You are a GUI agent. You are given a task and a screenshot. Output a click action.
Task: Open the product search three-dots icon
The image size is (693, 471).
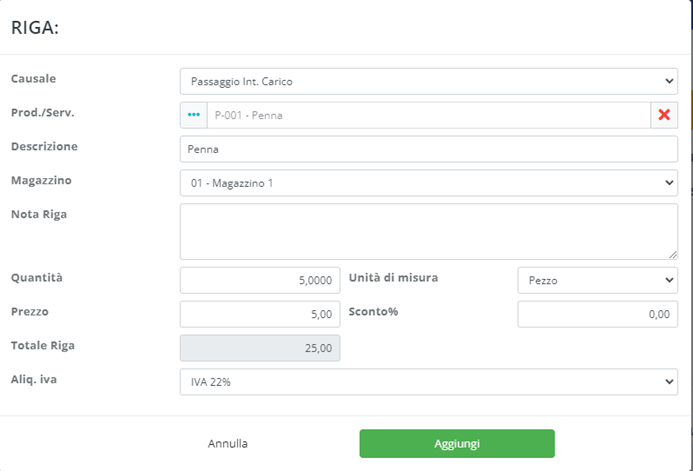tap(194, 115)
